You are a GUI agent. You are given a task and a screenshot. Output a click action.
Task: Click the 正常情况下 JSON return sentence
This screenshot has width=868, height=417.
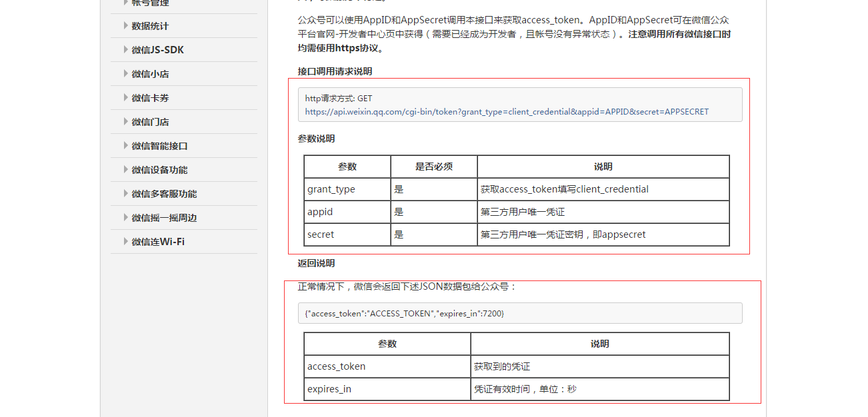pos(407,286)
